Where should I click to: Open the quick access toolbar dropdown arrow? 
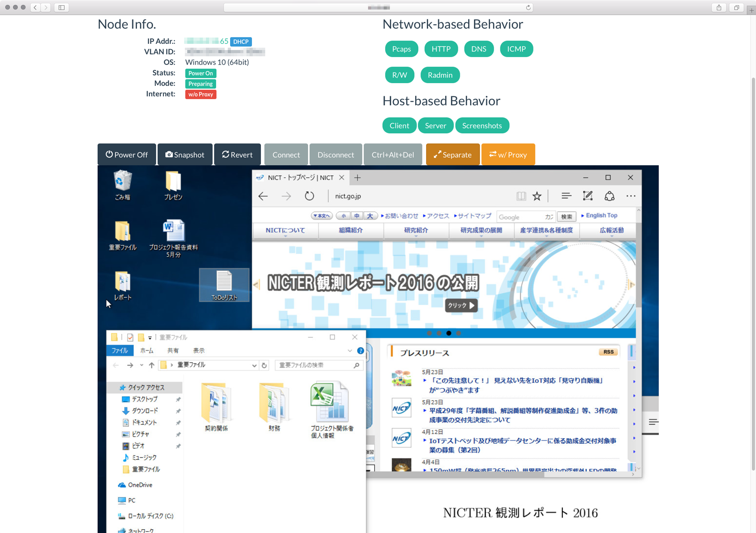[150, 338]
